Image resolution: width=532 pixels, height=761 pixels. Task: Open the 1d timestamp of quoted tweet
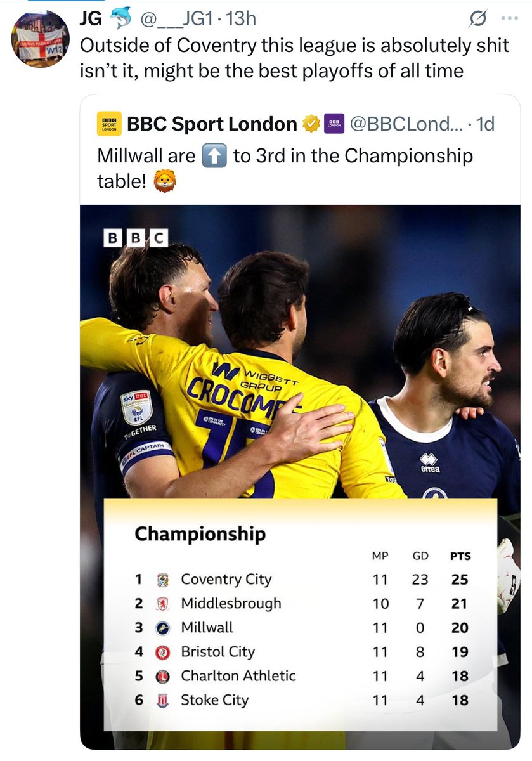486,124
